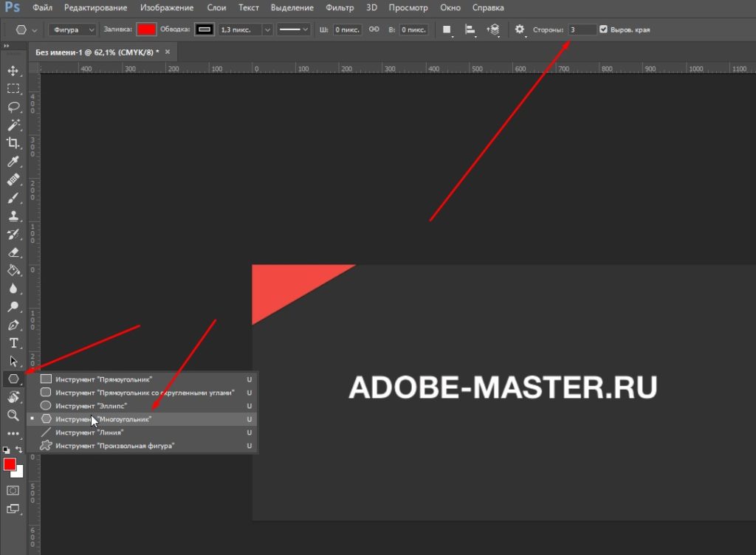This screenshot has height=555, width=756.
Task: Click the red foreground color swatch
Action: point(9,464)
